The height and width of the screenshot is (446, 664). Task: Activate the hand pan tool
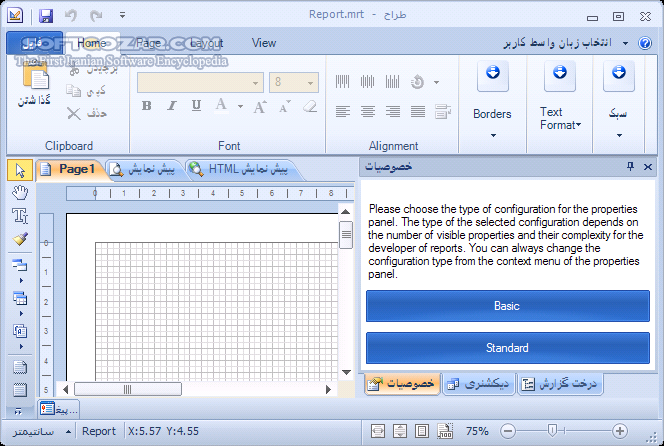click(20, 193)
